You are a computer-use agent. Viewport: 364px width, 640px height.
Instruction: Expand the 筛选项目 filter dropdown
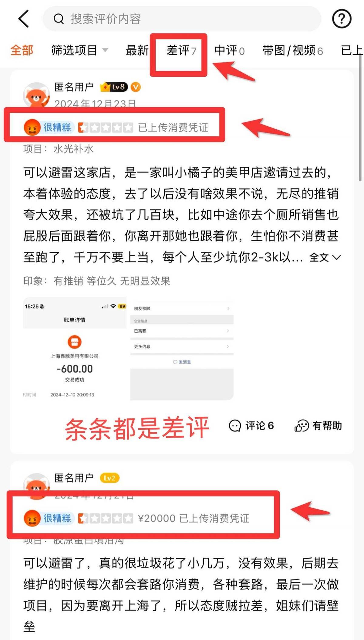(x=79, y=50)
